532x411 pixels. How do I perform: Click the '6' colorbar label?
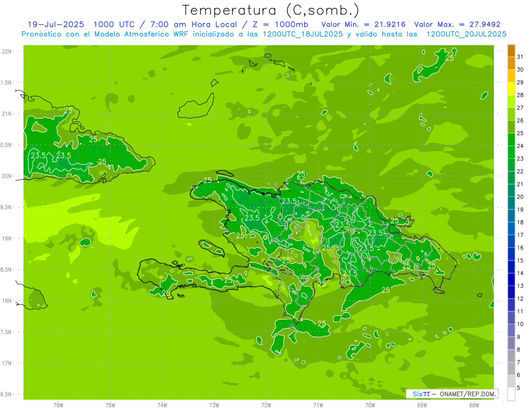(x=519, y=375)
